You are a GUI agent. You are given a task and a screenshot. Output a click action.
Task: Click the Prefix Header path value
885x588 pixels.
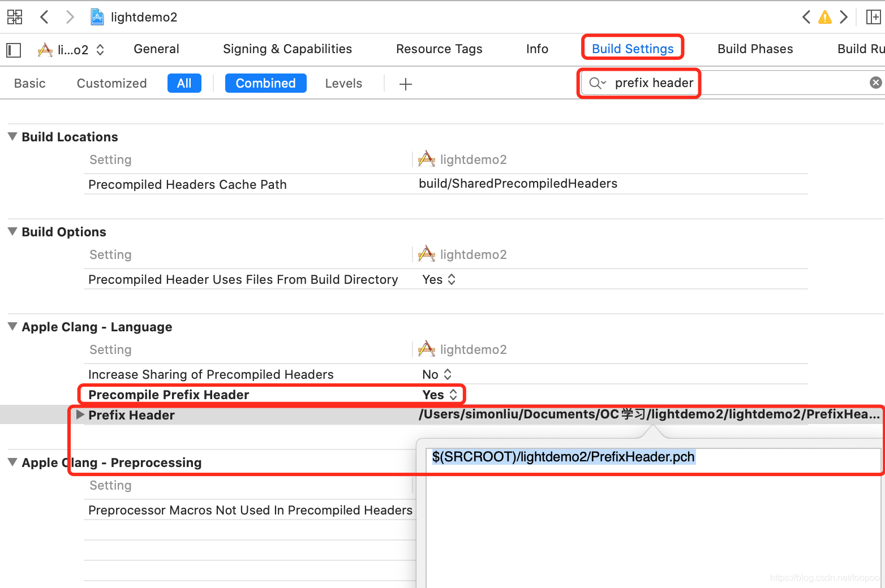pyautogui.click(x=649, y=414)
